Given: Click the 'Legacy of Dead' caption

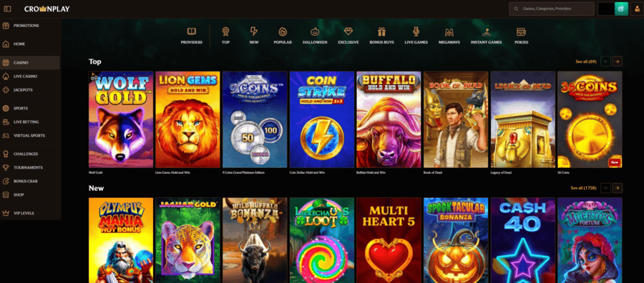Looking at the screenshot, I should click(500, 173).
